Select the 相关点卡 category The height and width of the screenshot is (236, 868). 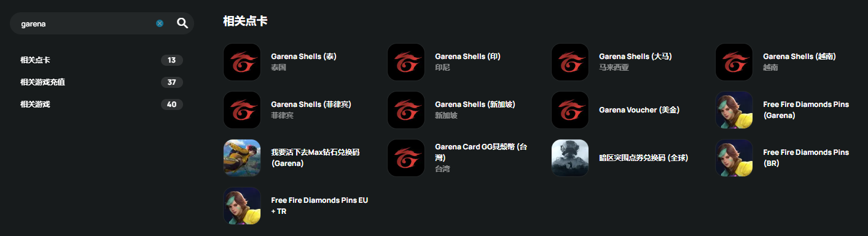[x=101, y=60]
